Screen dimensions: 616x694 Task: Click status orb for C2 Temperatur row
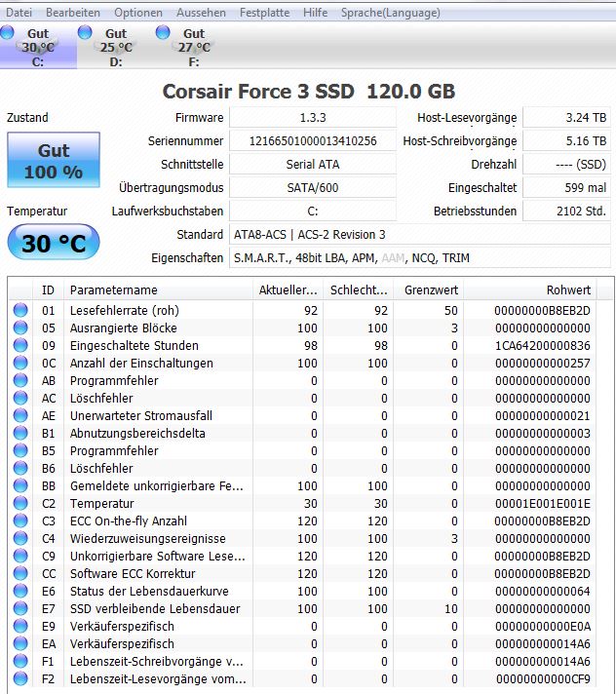(x=20, y=503)
